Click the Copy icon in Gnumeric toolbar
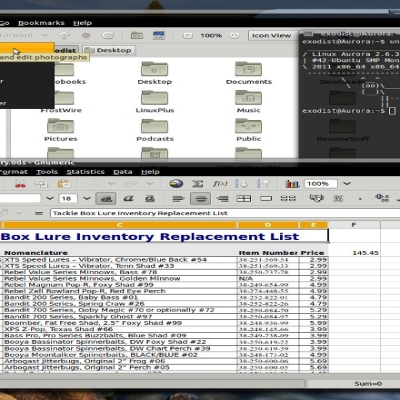This screenshot has width=400, height=400. pos(41,184)
